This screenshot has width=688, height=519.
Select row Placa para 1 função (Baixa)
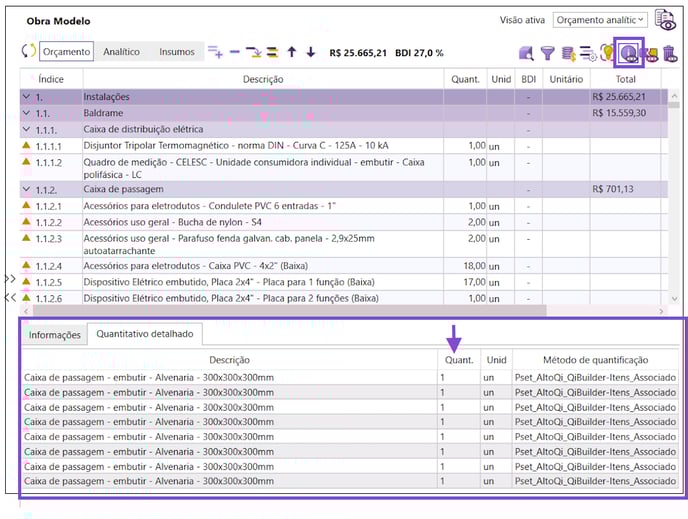[344, 282]
